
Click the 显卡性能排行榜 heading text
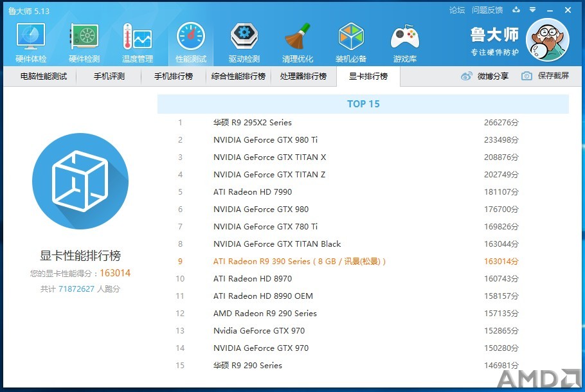pyautogui.click(x=80, y=256)
